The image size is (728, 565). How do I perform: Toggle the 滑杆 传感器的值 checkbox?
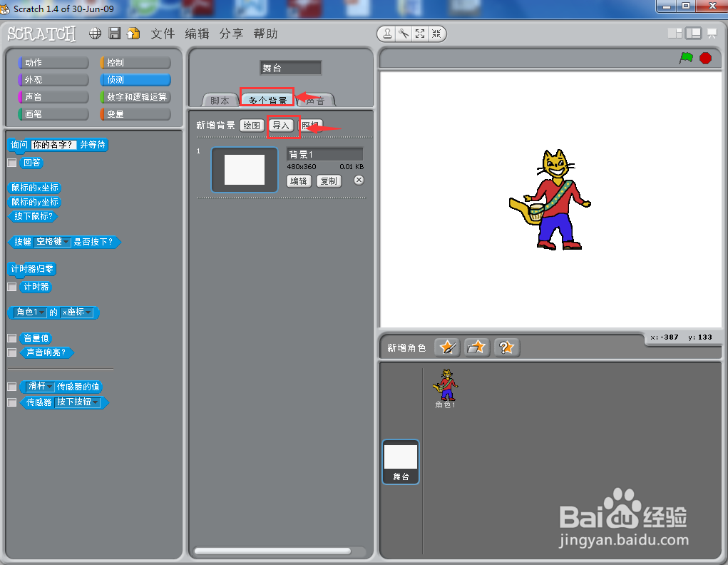pos(12,387)
